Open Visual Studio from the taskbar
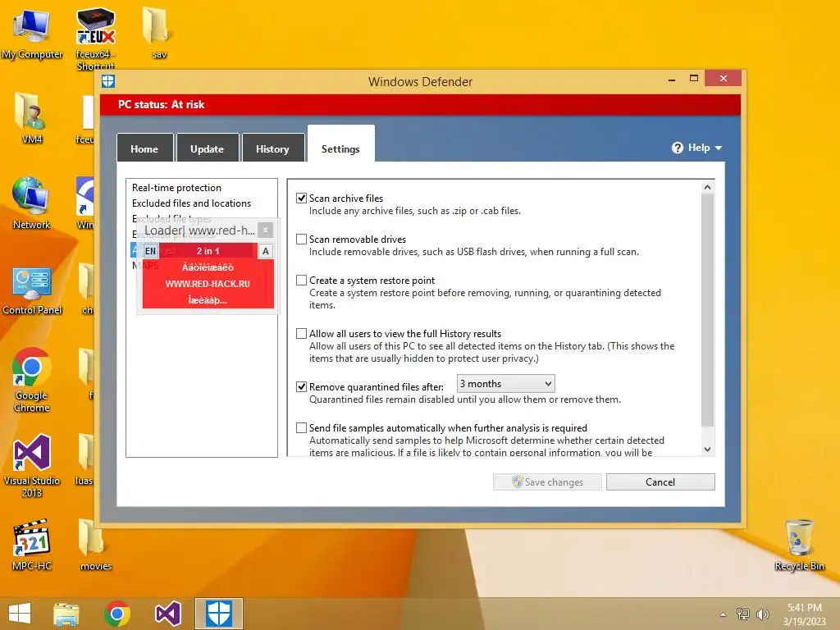 click(x=168, y=614)
